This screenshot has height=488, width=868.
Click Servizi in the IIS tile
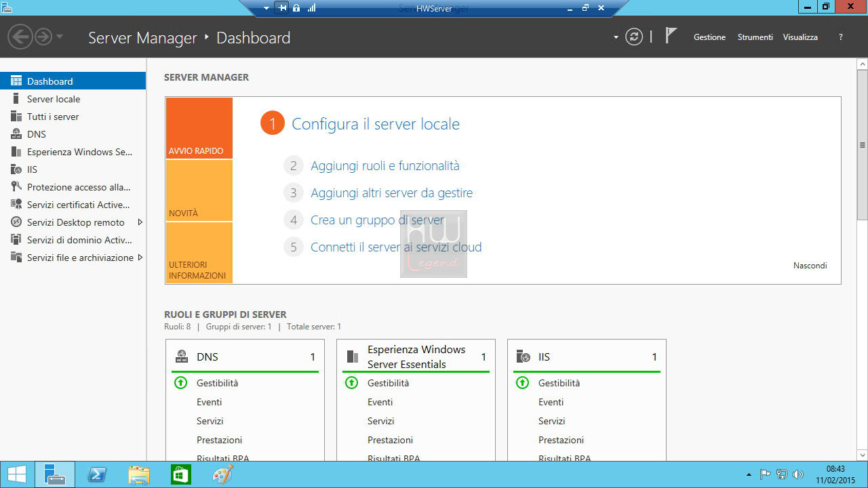(552, 421)
